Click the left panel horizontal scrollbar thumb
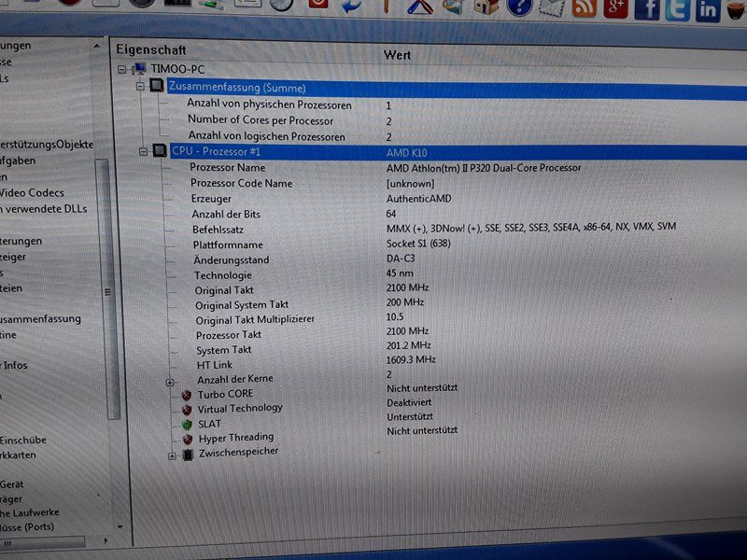The width and height of the screenshot is (747, 560). coord(43,542)
